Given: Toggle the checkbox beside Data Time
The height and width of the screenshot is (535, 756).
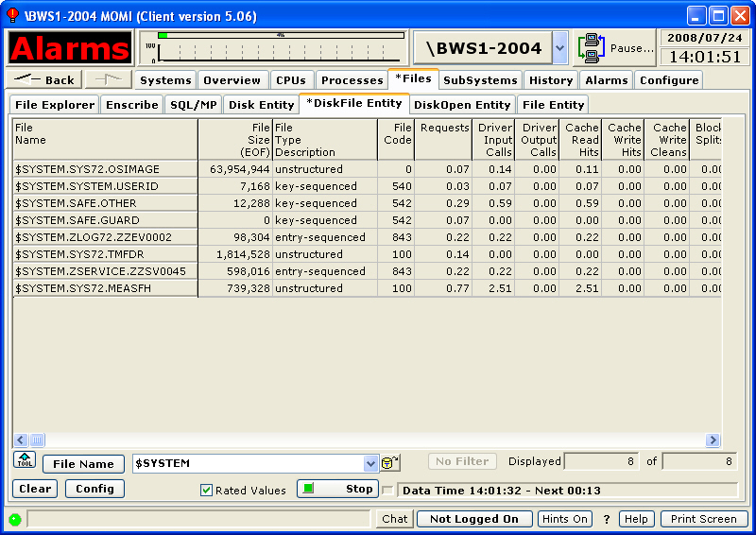Looking at the screenshot, I should [x=387, y=490].
